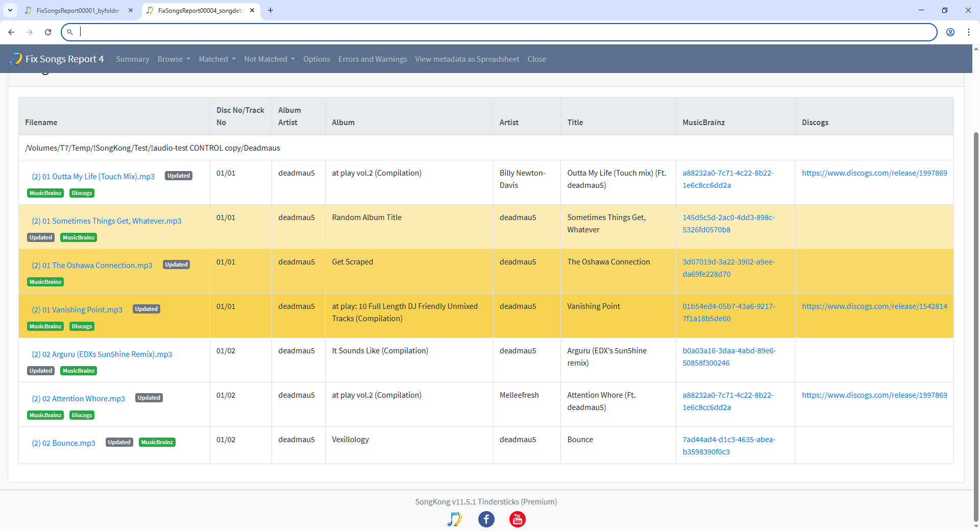Click MusicBrainz badge on Bounce row
This screenshot has height=531, width=980.
point(157,442)
